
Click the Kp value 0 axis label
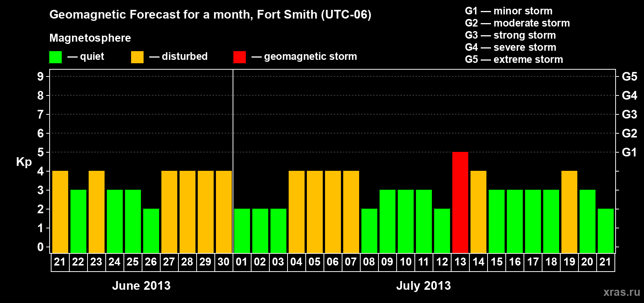click(41, 247)
